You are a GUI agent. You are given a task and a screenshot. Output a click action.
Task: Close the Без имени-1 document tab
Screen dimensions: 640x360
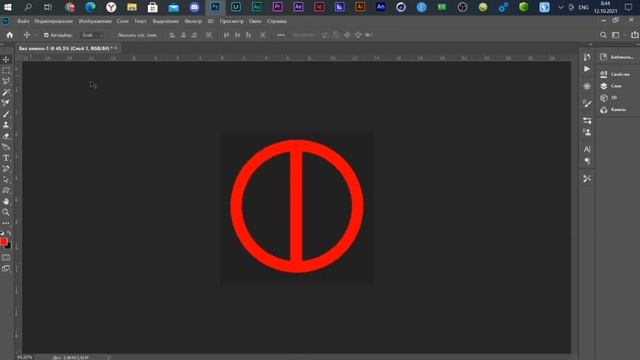click(116, 48)
